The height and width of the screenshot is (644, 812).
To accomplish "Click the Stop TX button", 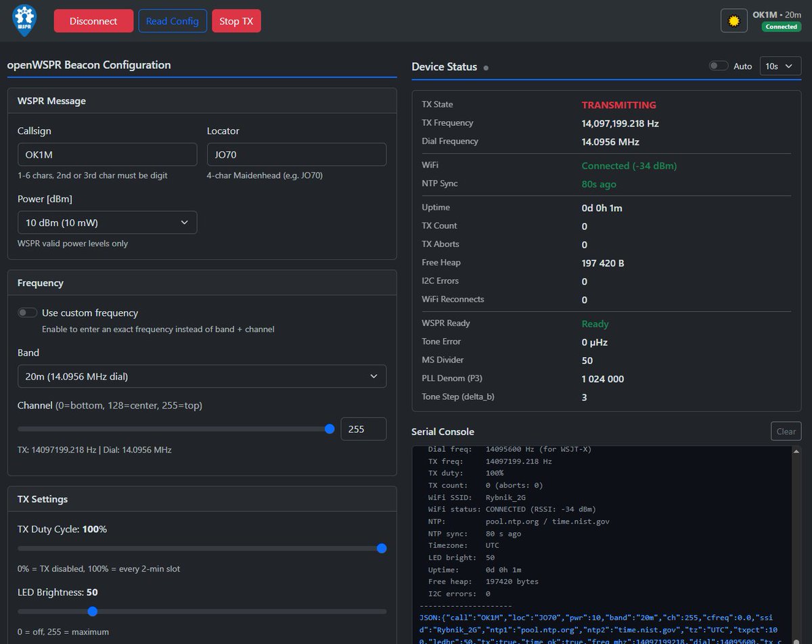I will pos(236,21).
